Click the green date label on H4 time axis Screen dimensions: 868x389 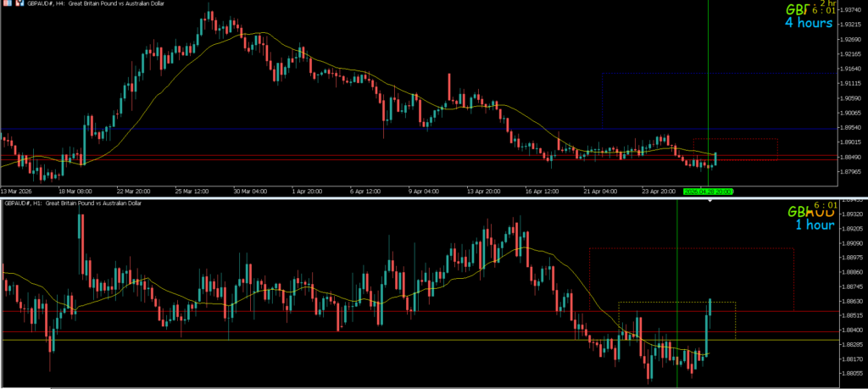707,192
